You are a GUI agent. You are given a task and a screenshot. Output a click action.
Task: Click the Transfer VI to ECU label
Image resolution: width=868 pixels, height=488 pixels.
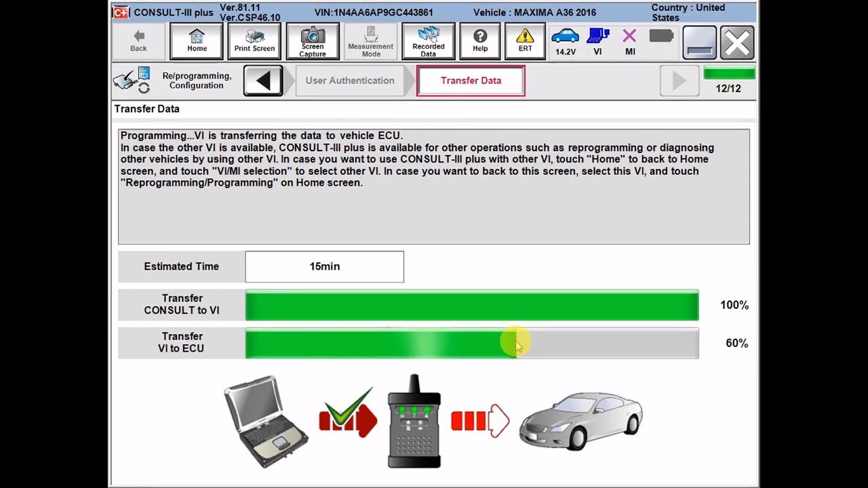tap(182, 342)
